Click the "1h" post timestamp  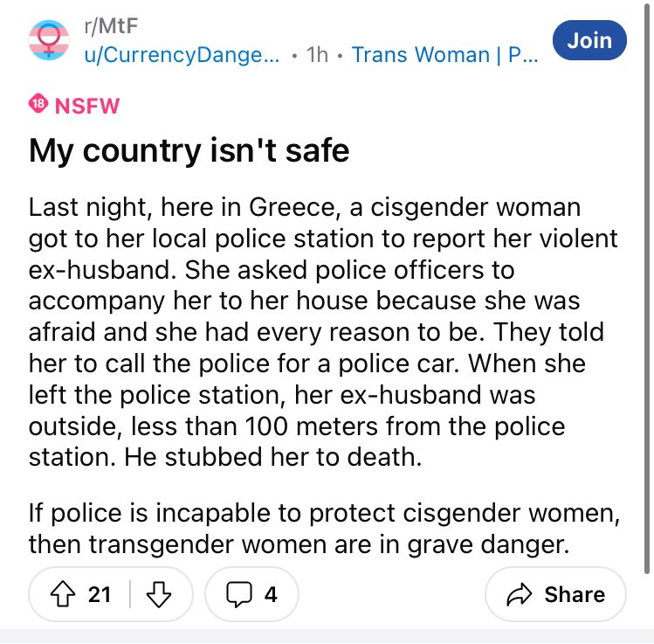(316, 54)
